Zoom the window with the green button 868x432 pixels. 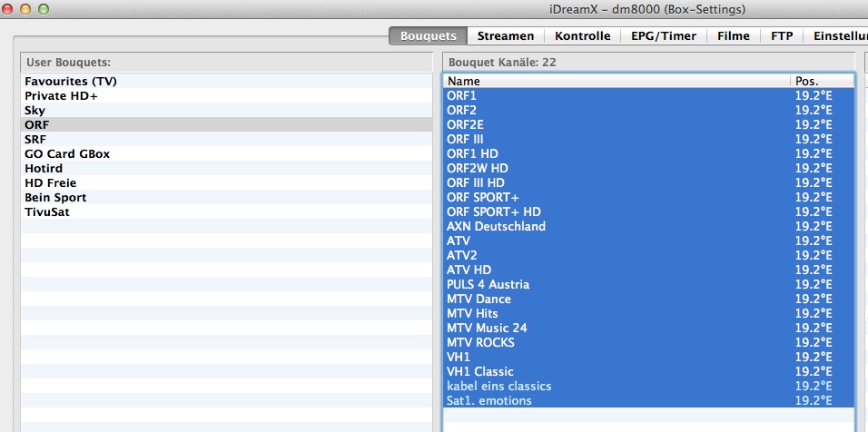tap(44, 9)
